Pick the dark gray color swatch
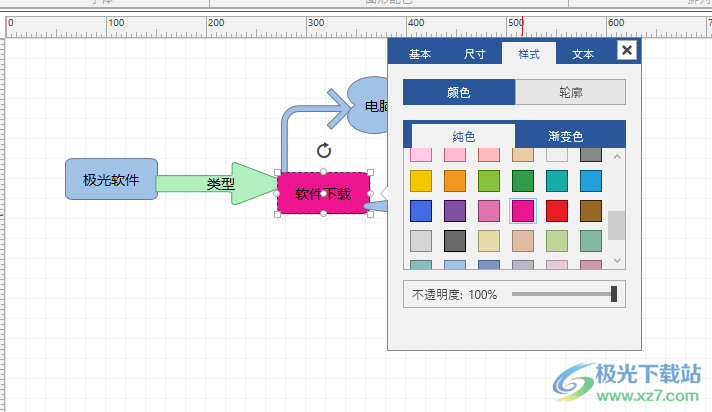 455,241
